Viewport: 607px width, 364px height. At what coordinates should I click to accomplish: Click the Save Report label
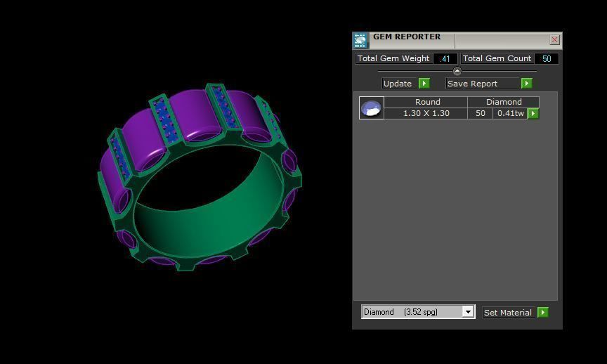[483, 84]
